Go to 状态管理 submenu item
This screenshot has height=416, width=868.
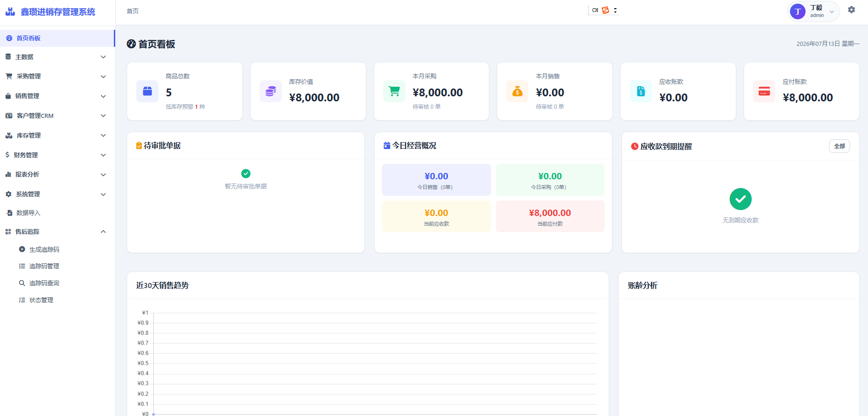(57, 300)
